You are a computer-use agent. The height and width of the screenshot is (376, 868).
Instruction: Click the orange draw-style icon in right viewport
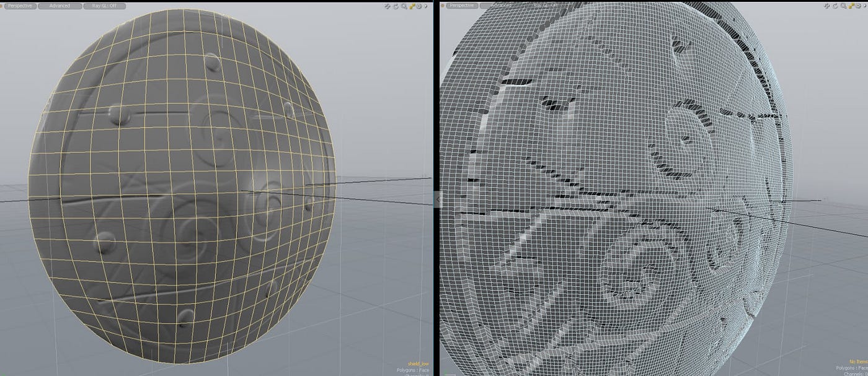click(851, 6)
